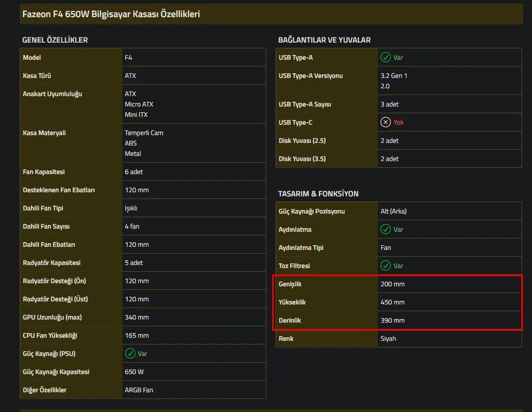This screenshot has width=532, height=412.
Task: Click the 'Kasa Türü' label
Action: 37,76
